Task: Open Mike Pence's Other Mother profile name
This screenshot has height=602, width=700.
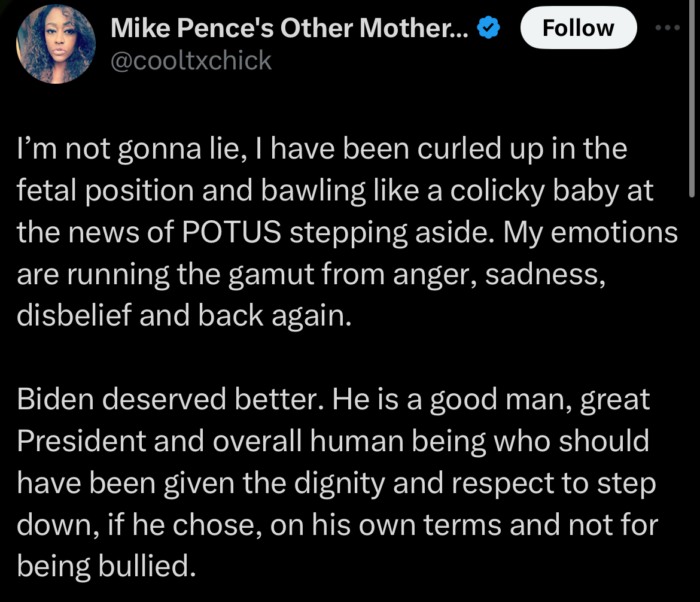Action: click(x=290, y=28)
